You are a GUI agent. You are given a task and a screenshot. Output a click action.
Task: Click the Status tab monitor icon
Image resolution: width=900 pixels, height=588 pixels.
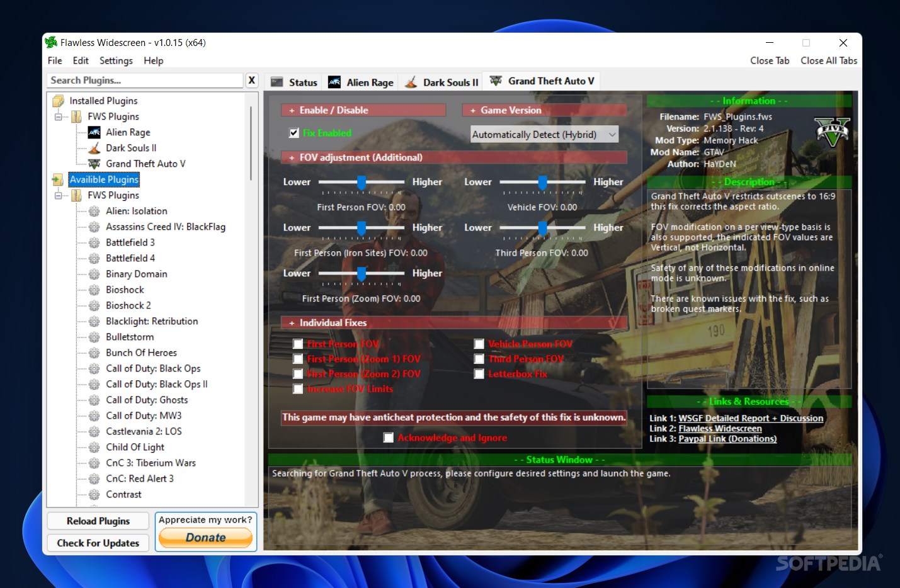(x=276, y=82)
